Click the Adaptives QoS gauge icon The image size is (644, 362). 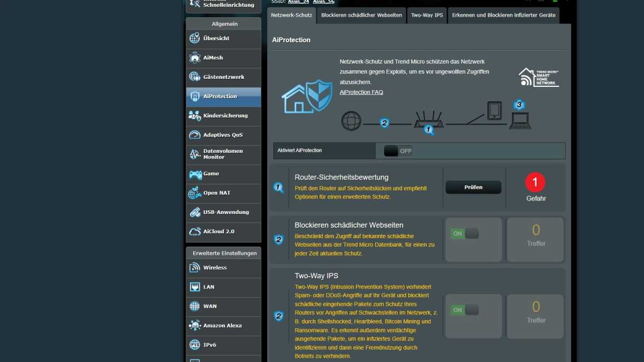(x=195, y=135)
